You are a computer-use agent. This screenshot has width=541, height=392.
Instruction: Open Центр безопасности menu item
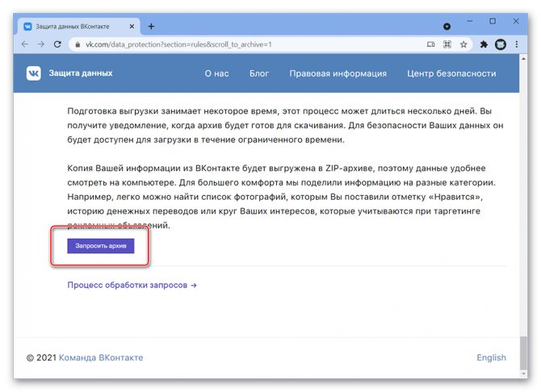pyautogui.click(x=451, y=73)
